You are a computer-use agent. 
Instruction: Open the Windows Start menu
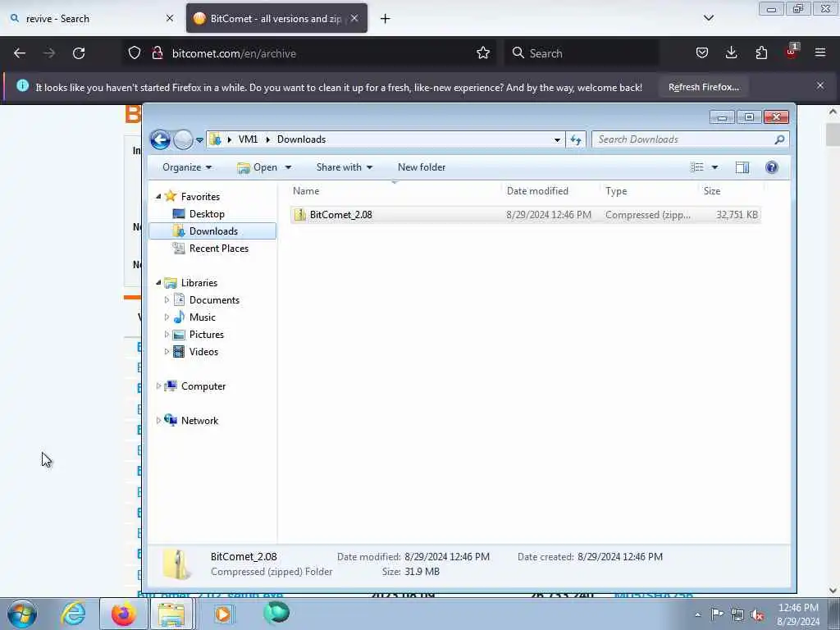22,614
